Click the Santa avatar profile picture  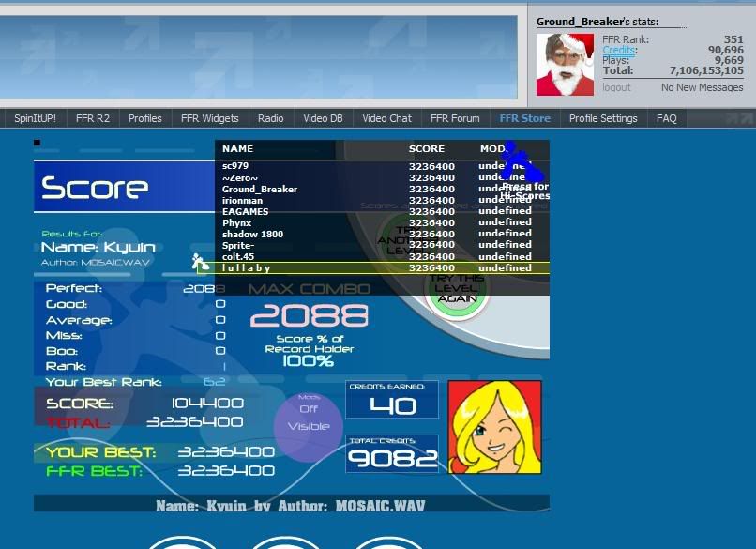click(x=566, y=64)
